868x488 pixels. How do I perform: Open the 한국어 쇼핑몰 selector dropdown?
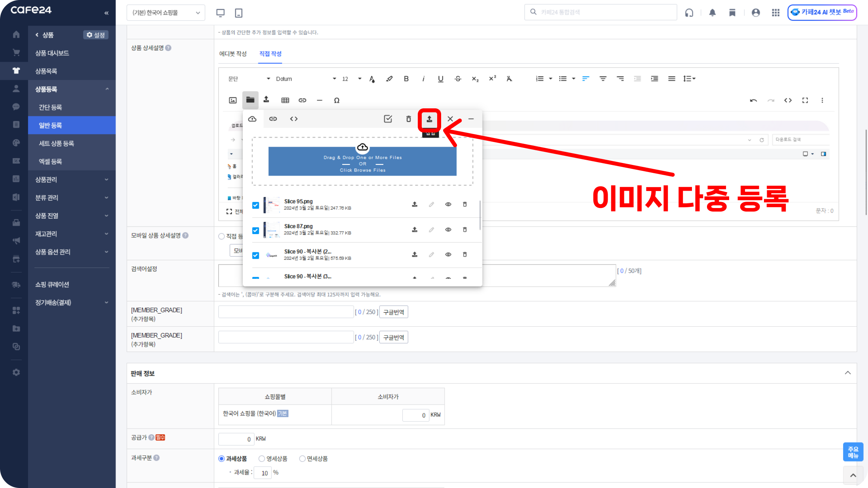[166, 13]
